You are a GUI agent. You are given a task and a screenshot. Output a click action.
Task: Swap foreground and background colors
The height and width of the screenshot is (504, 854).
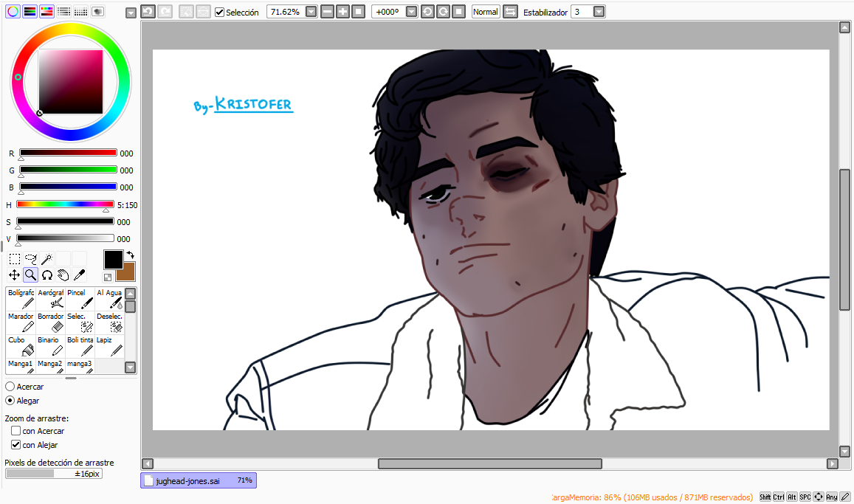[130, 255]
